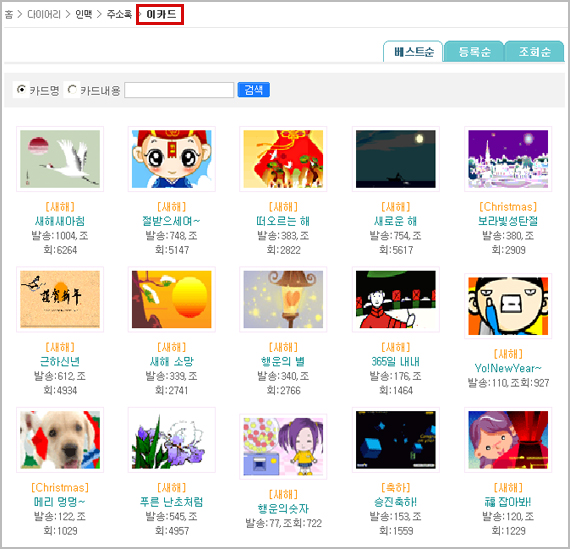The height and width of the screenshot is (549, 570).
Task: Select the 카드내용 radio button
Action: coord(72,89)
